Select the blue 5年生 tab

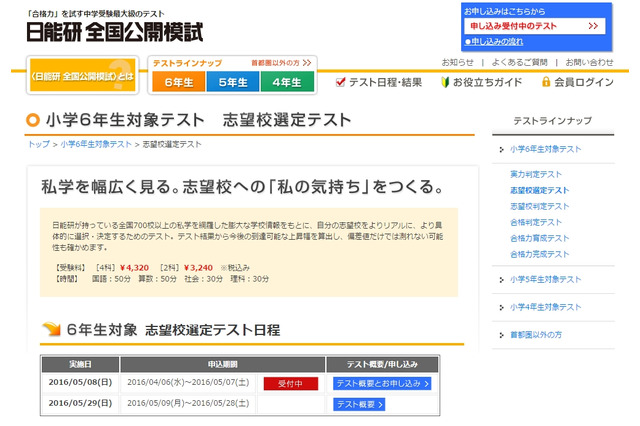(x=233, y=82)
